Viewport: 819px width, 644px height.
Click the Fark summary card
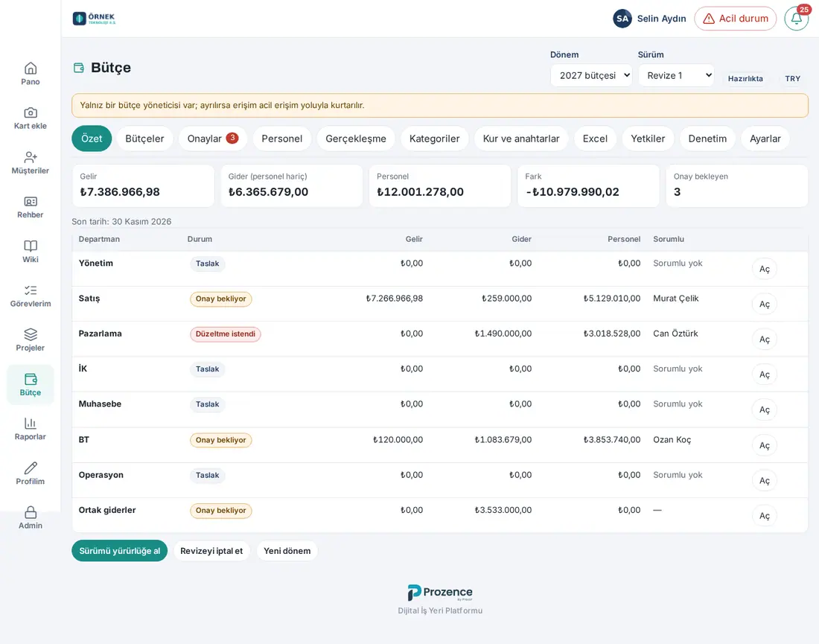click(x=588, y=186)
